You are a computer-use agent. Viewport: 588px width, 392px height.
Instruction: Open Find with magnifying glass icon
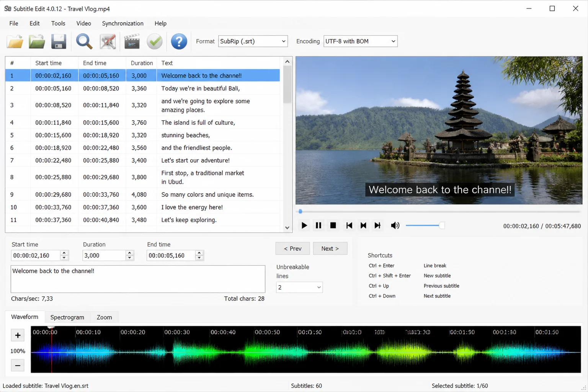point(84,41)
